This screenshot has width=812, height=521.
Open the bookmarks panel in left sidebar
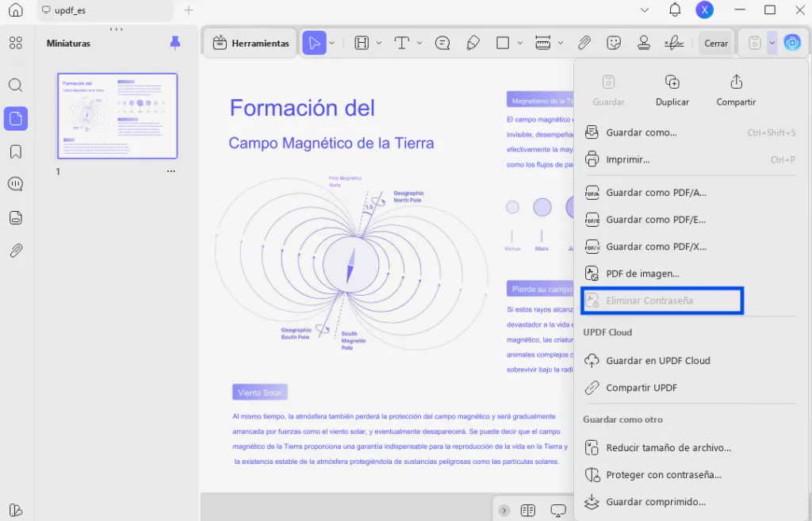click(15, 151)
